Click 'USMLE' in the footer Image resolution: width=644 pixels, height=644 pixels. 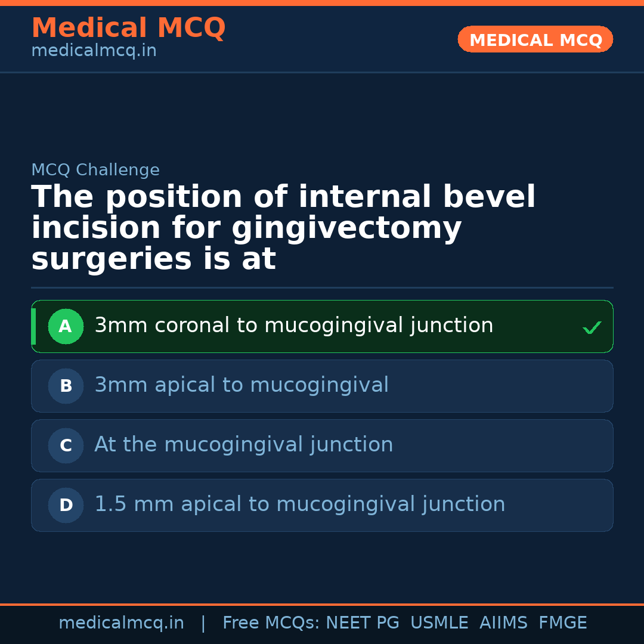[439, 623]
